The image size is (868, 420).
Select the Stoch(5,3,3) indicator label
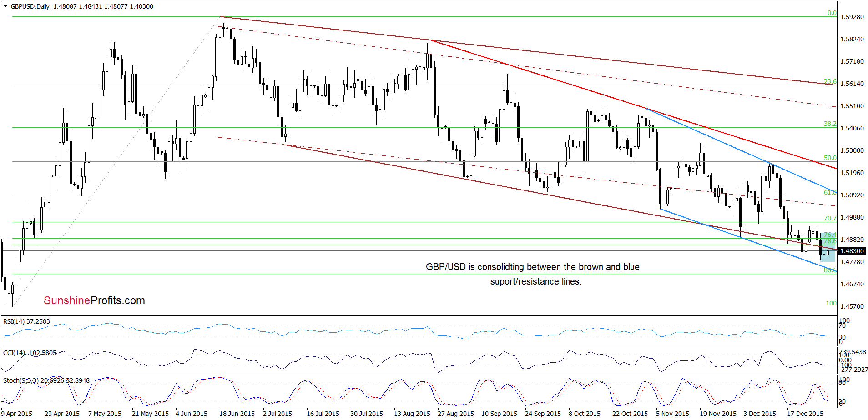pyautogui.click(x=46, y=380)
